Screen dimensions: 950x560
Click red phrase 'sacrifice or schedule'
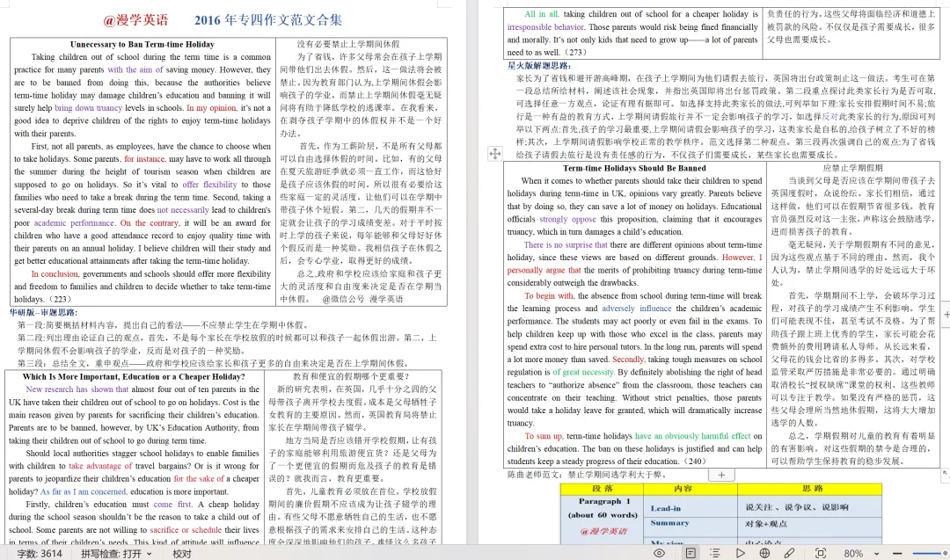[x=186, y=530]
